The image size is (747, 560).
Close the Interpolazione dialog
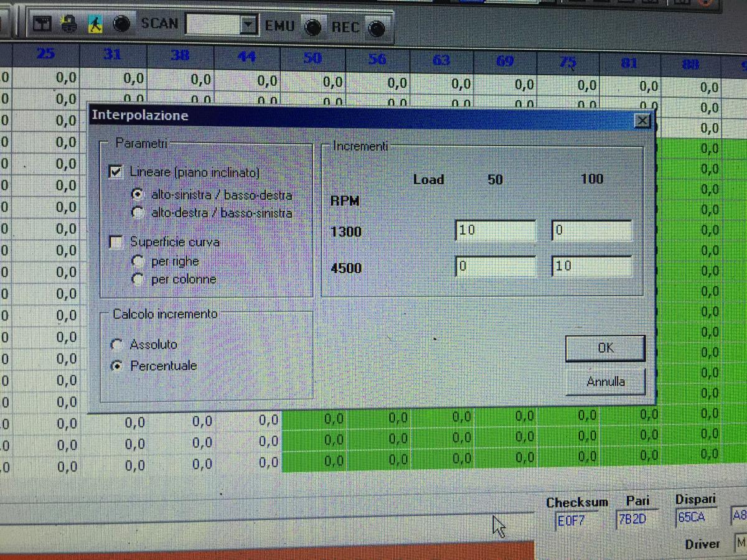pyautogui.click(x=642, y=121)
